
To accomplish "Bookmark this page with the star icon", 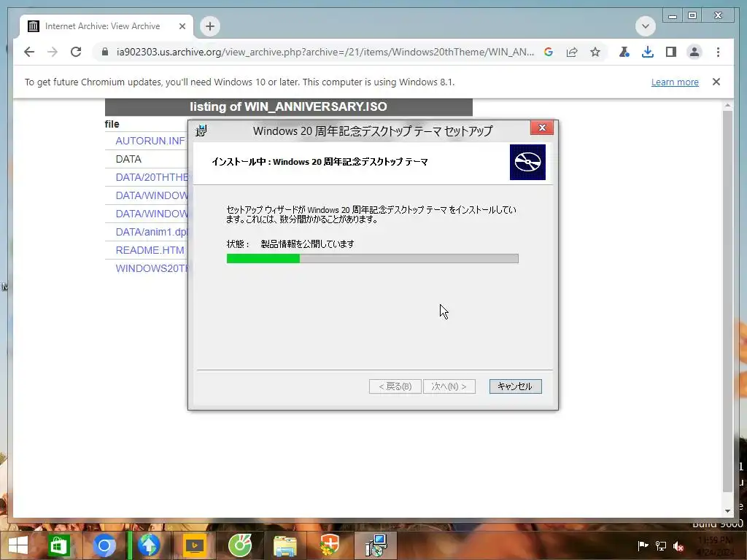I will click(595, 52).
